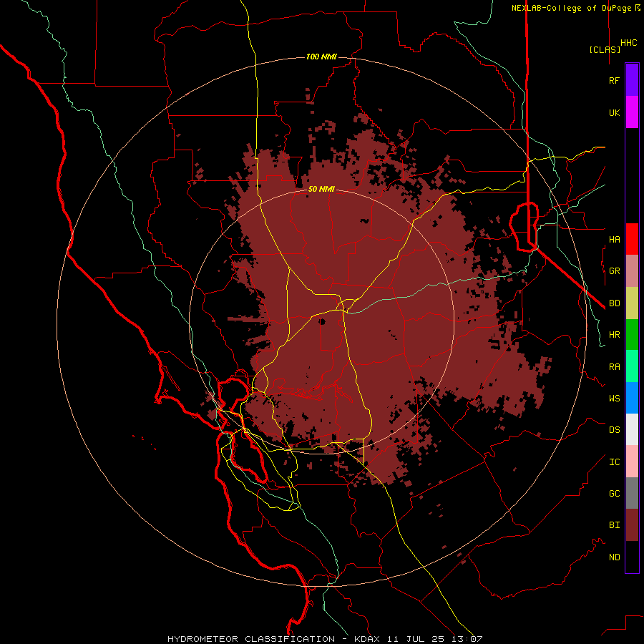The width and height of the screenshot is (644, 644).
Task: Click the GR legend color swatch
Action: pos(632,270)
